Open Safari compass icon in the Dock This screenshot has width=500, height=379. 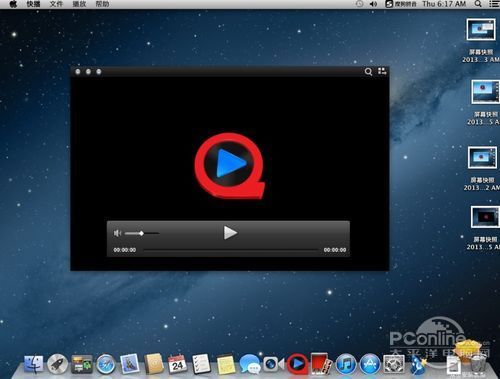[x=106, y=364]
